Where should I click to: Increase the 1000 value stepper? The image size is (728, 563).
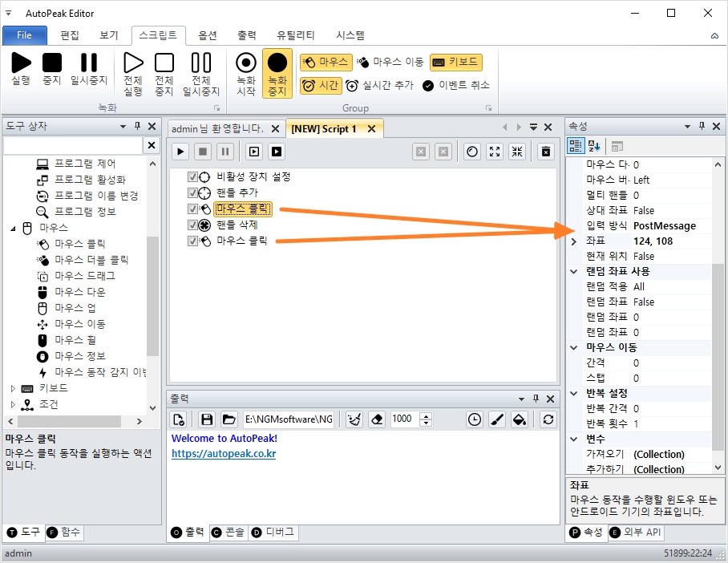[x=427, y=415]
